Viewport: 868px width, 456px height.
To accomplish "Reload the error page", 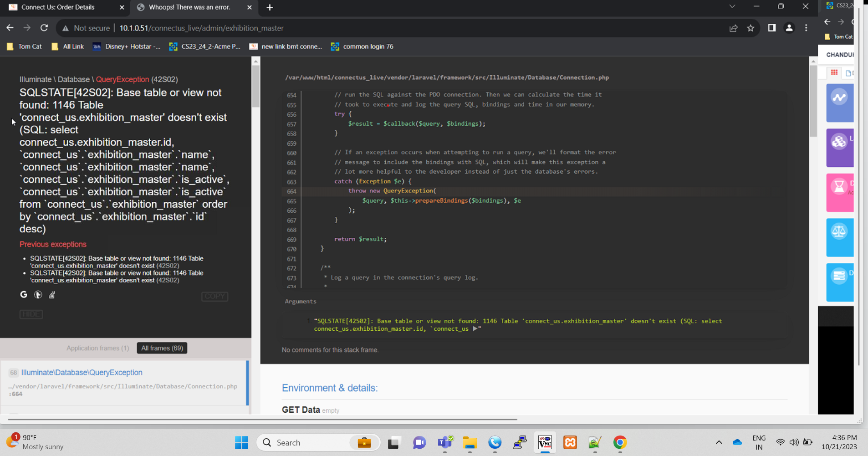I will 44,28.
